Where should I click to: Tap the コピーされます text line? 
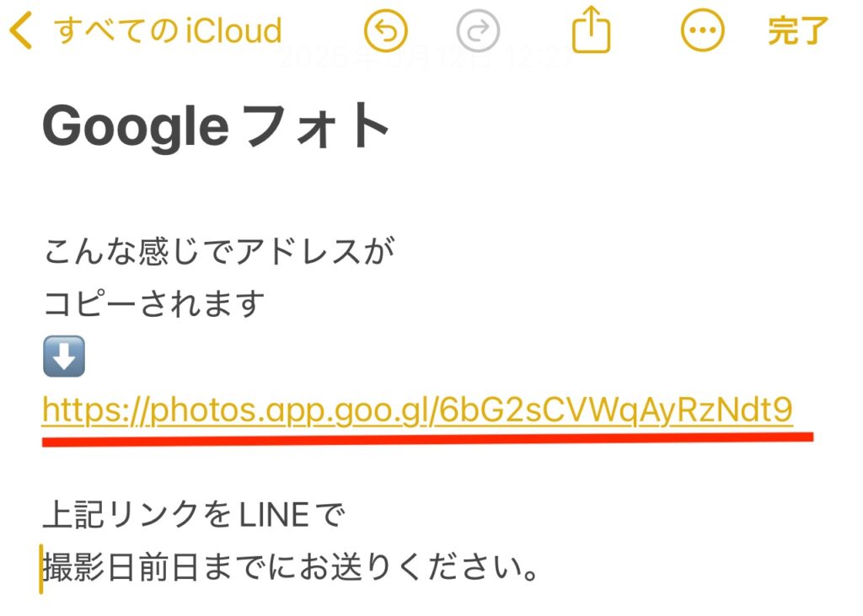pyautogui.click(x=154, y=304)
